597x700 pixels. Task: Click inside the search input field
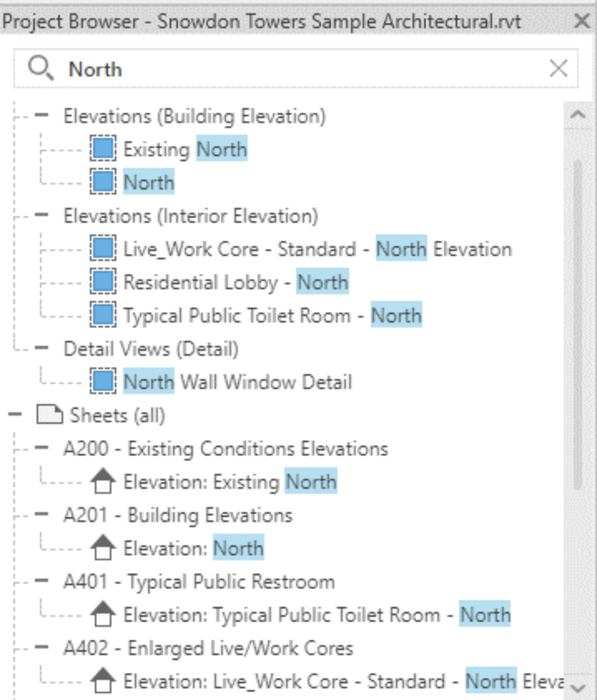pyautogui.click(x=273, y=69)
